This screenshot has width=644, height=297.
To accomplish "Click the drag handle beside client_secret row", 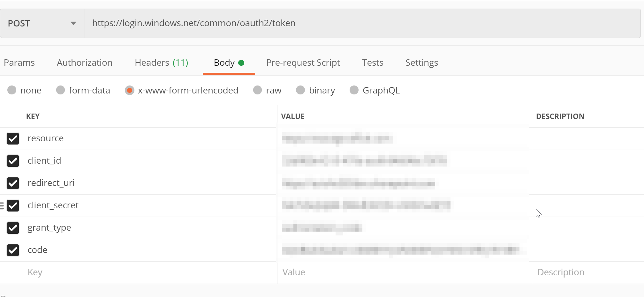I will pyautogui.click(x=3, y=206).
